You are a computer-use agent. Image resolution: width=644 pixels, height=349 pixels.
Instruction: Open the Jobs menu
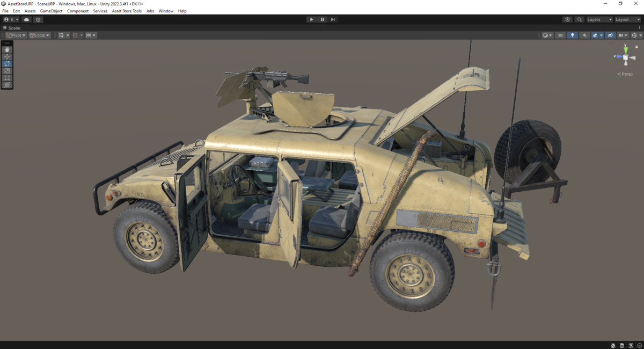[x=150, y=11]
